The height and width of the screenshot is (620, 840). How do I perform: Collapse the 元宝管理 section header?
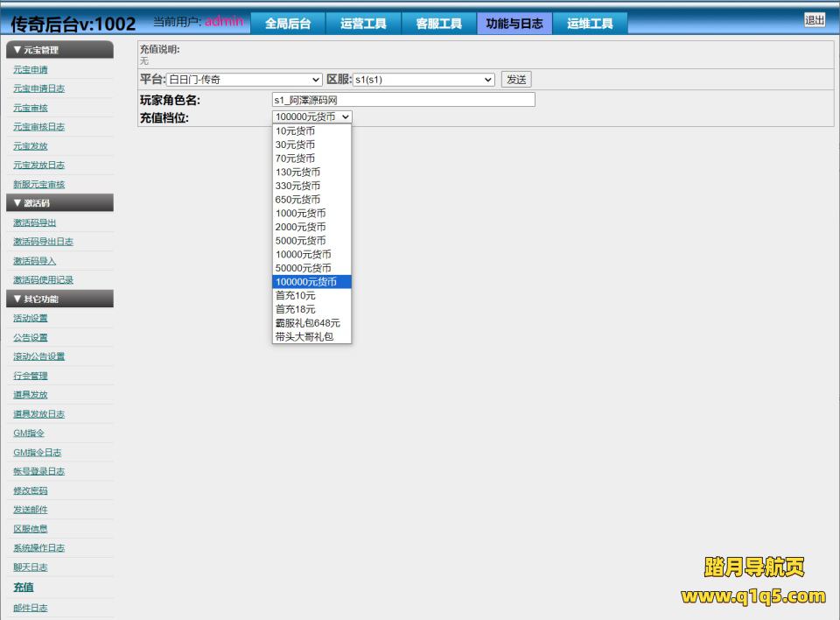(59, 50)
